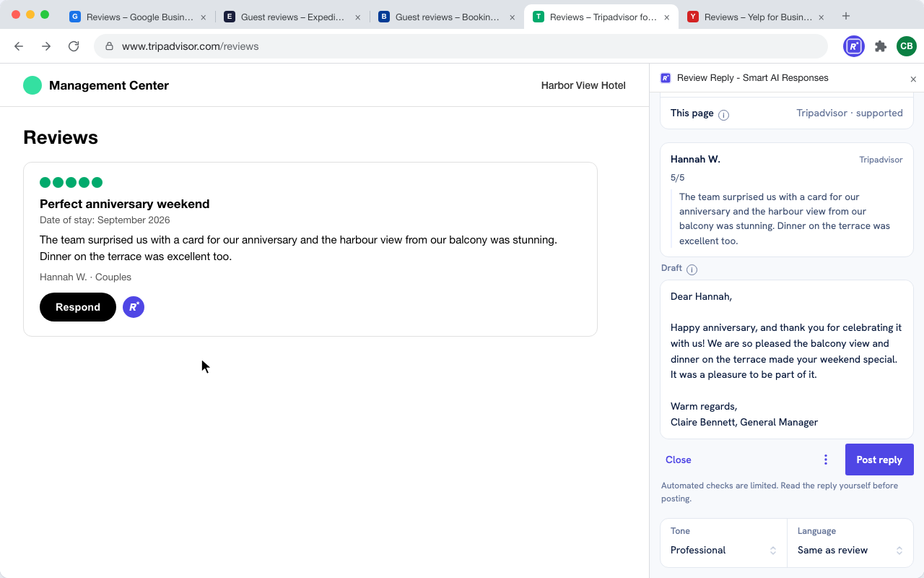The height and width of the screenshot is (578, 924).
Task: Click the Date of stay: September 2026 text
Action: pyautogui.click(x=105, y=220)
